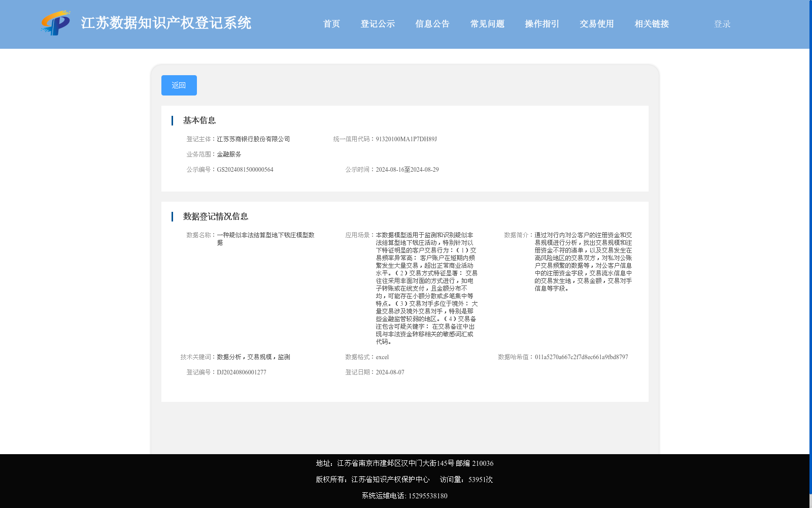Click the data name 一种疑似非法结算型地下钱庄模型数据

pos(266,239)
